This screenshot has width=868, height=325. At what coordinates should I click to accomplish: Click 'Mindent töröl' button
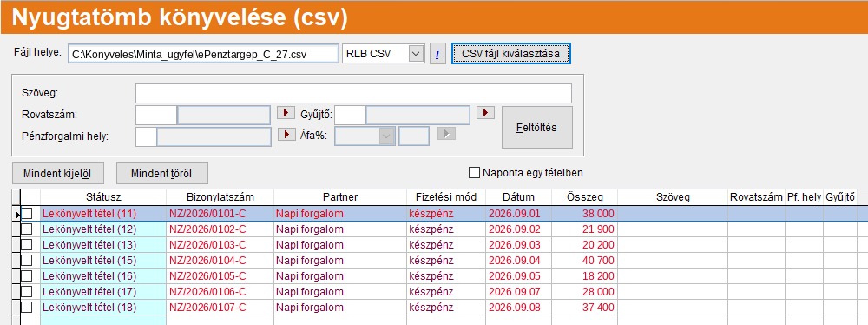(161, 173)
